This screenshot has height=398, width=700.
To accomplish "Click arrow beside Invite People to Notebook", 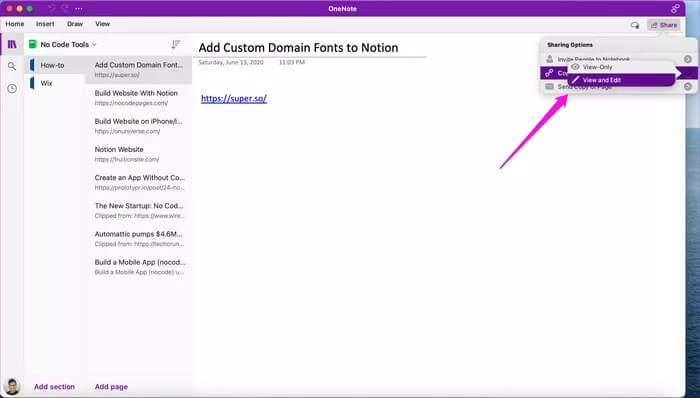I will pos(688,59).
